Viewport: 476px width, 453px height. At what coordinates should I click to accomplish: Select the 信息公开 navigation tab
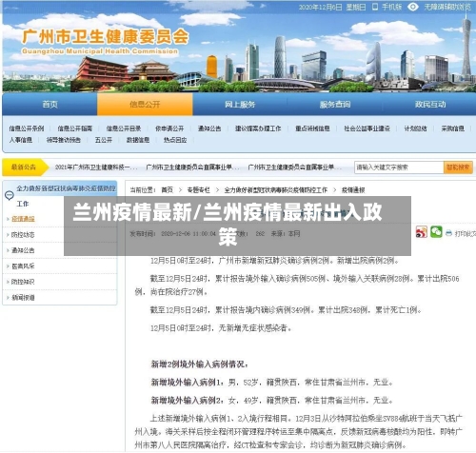coord(145,104)
